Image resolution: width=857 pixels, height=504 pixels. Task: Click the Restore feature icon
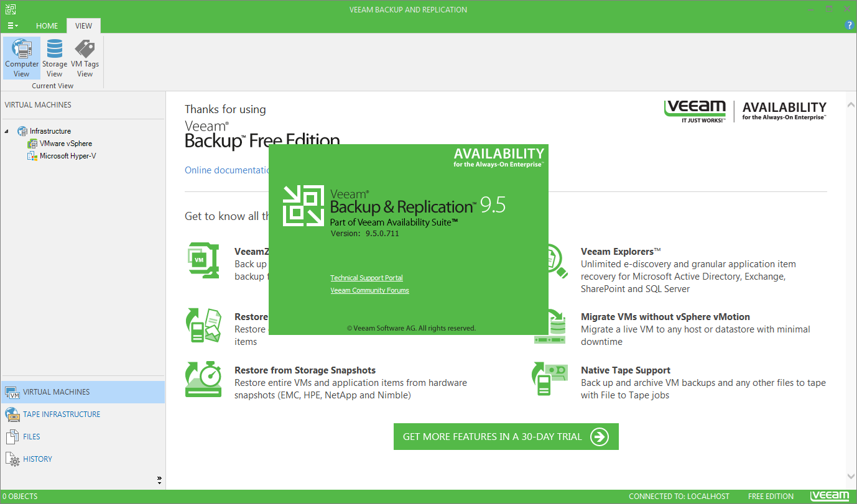[203, 325]
